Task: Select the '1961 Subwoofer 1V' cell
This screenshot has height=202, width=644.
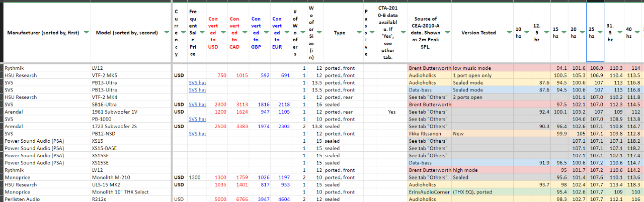Action: (132, 112)
